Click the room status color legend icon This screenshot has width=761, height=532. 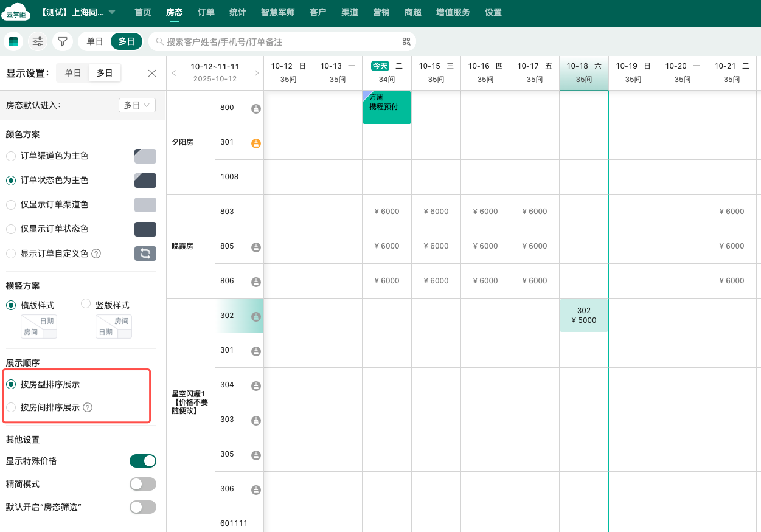[13, 41]
